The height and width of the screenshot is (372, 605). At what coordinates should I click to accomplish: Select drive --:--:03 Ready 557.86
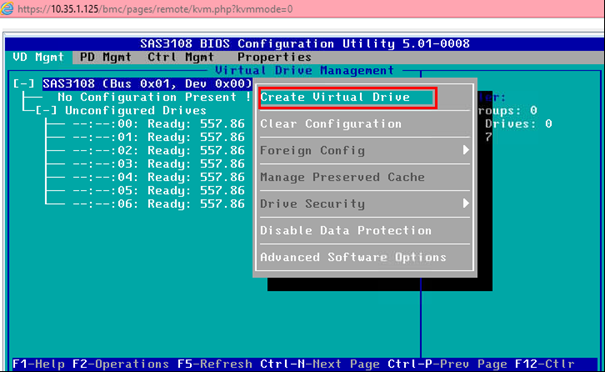tap(158, 164)
